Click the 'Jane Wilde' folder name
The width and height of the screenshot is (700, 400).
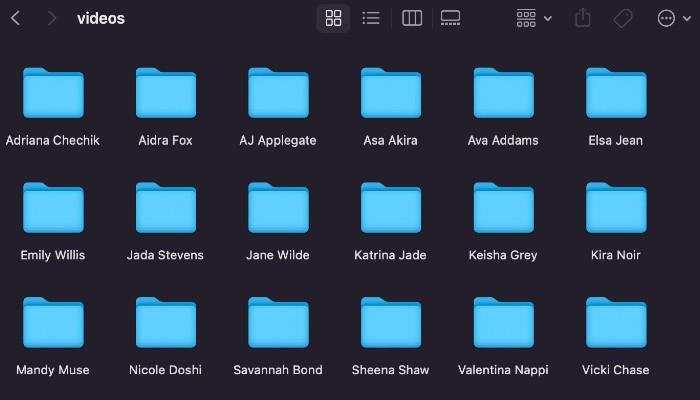coord(278,255)
